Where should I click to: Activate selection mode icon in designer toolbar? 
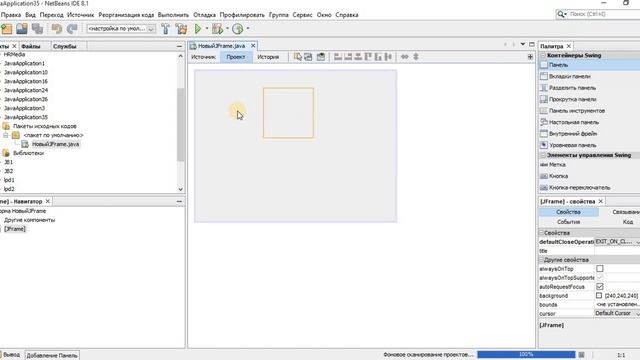click(x=298, y=57)
